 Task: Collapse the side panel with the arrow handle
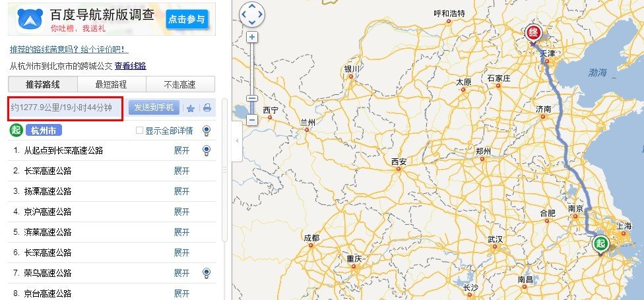pyautogui.click(x=237, y=140)
